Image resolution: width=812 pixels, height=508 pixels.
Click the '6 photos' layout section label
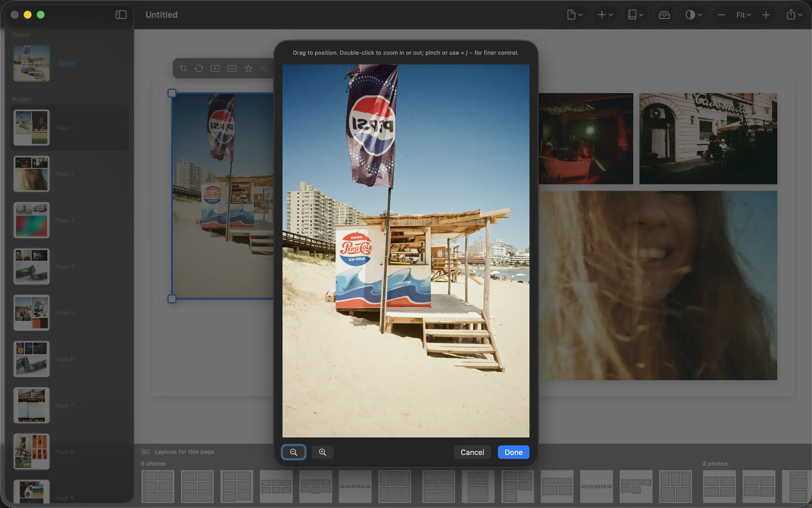[x=153, y=464]
